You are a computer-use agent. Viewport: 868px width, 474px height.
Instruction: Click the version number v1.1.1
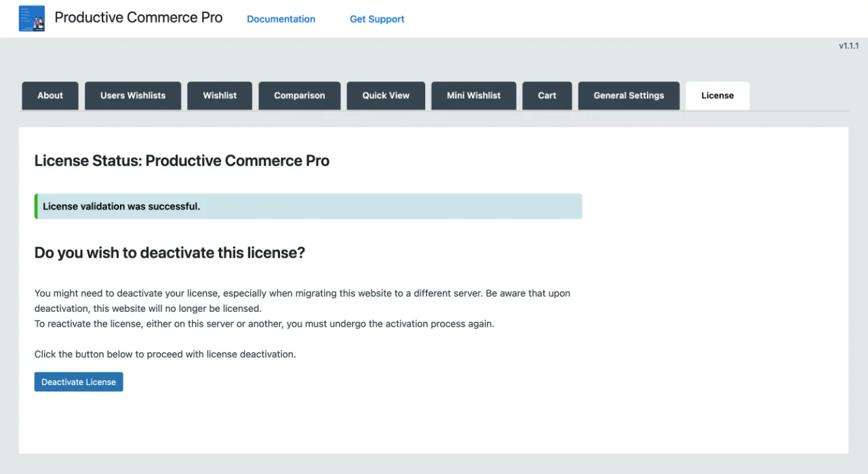tap(849, 46)
